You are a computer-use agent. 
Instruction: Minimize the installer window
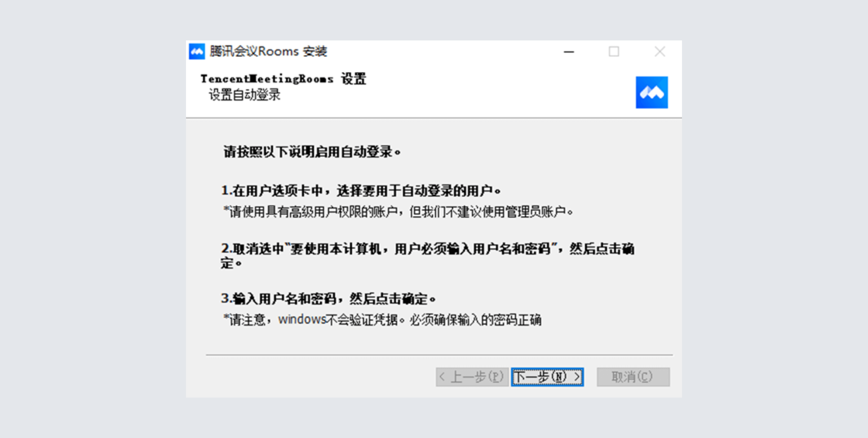tap(569, 52)
